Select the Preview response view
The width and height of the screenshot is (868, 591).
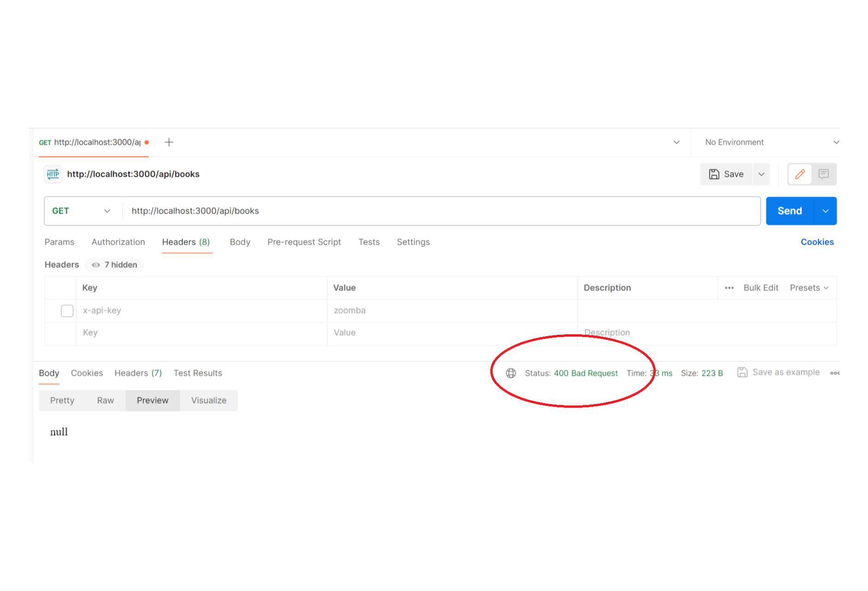[152, 400]
